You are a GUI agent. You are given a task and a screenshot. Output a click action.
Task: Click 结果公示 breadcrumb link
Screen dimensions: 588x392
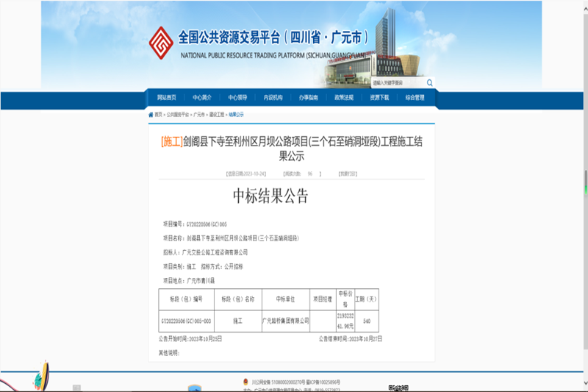click(x=236, y=115)
